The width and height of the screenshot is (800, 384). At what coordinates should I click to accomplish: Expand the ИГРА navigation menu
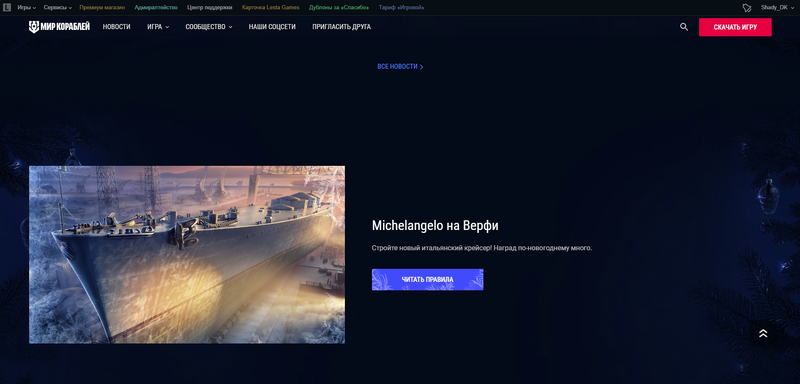tap(158, 27)
